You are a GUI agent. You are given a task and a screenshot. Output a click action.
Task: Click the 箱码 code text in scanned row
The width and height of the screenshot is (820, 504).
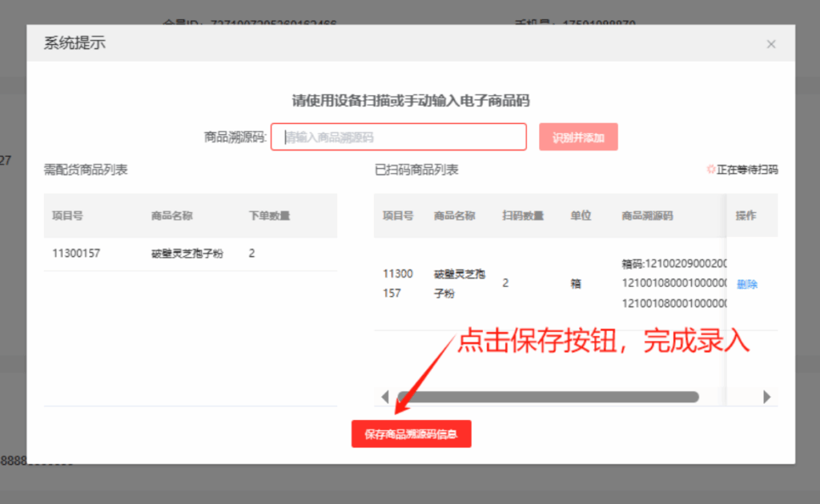point(673,264)
